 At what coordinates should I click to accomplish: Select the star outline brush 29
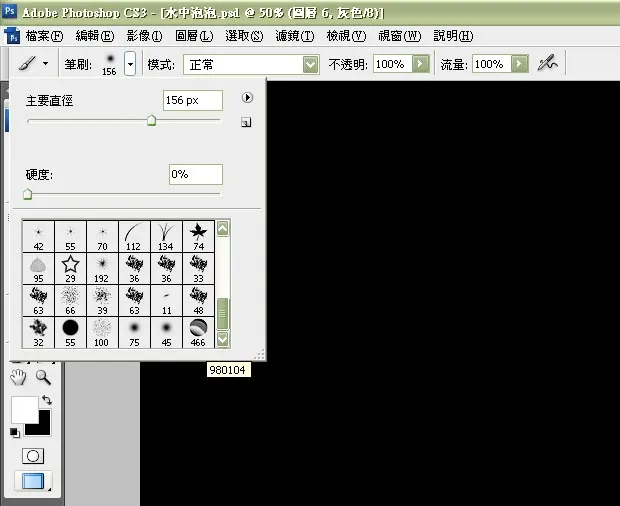click(x=70, y=268)
